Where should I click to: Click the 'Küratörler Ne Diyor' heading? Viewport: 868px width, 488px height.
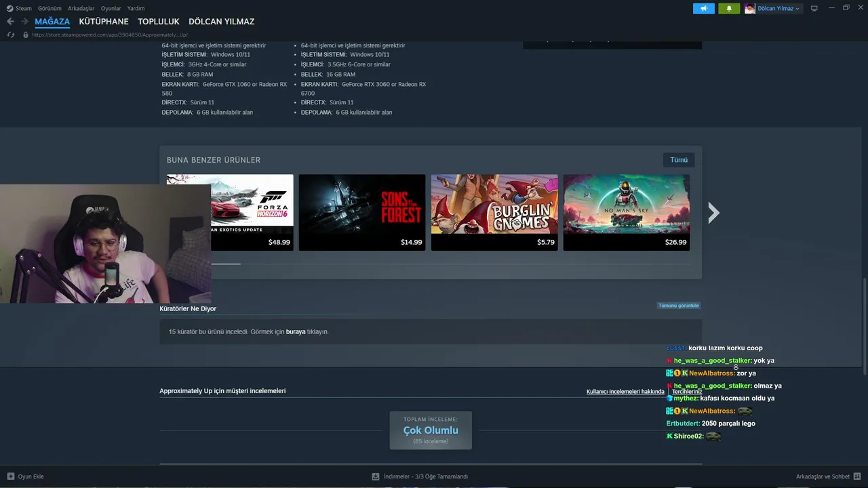click(188, 308)
